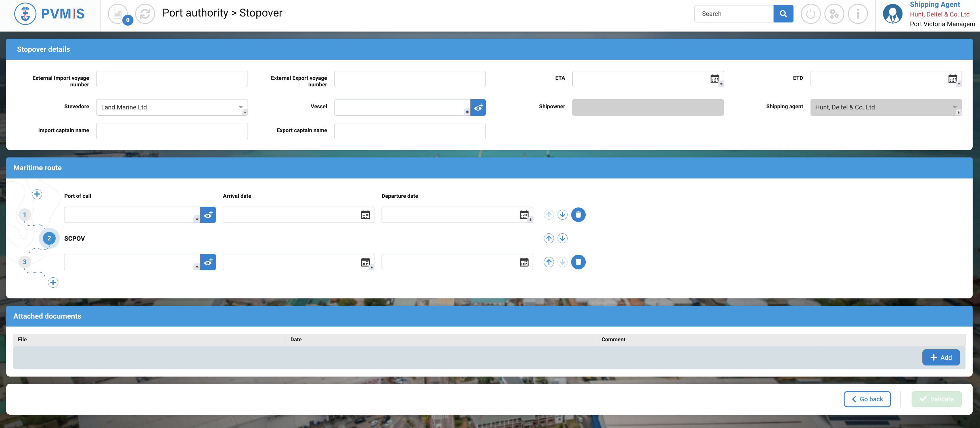Add an attached document

941,357
